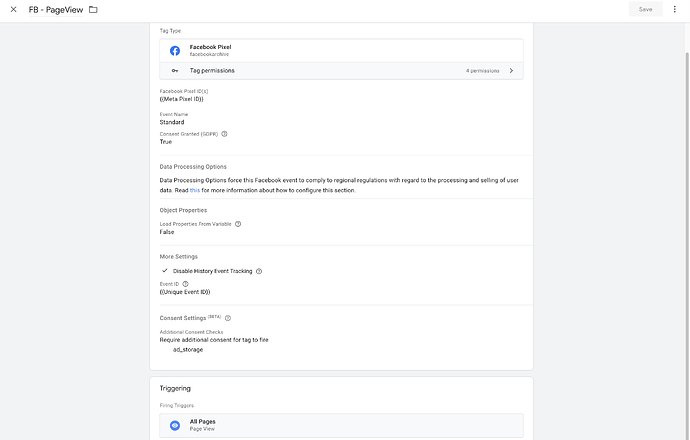This screenshot has width=690, height=440.
Task: Close the tag editor with the X icon
Action: click(x=14, y=9)
